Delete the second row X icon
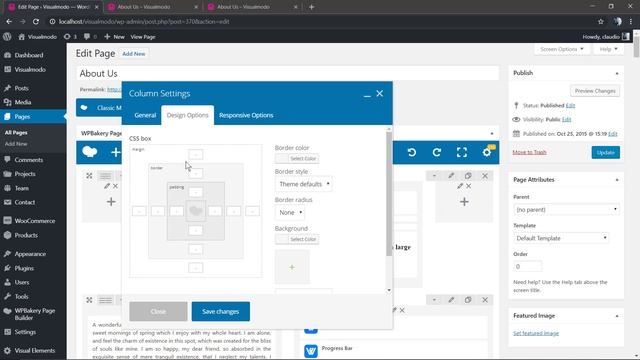This screenshot has height=360, width=640. pos(485,300)
